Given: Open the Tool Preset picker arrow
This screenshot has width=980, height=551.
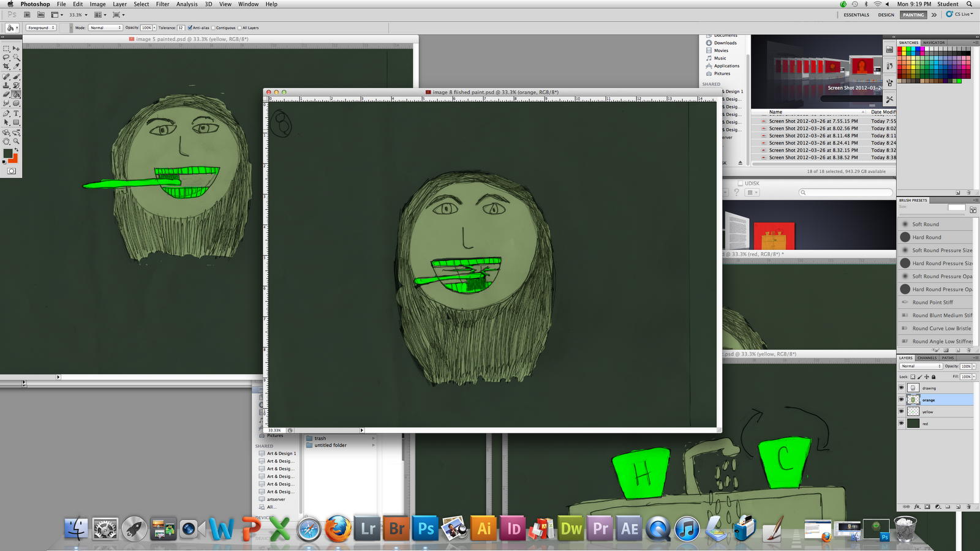Looking at the screenshot, I should (x=17, y=28).
